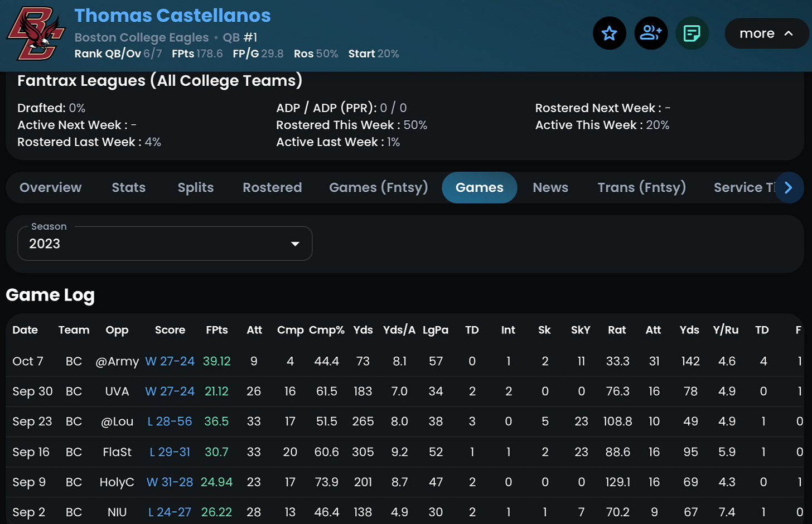Viewport: 812px width, 524px height.
Task: Open the L 29-31 score link
Action: (170, 452)
